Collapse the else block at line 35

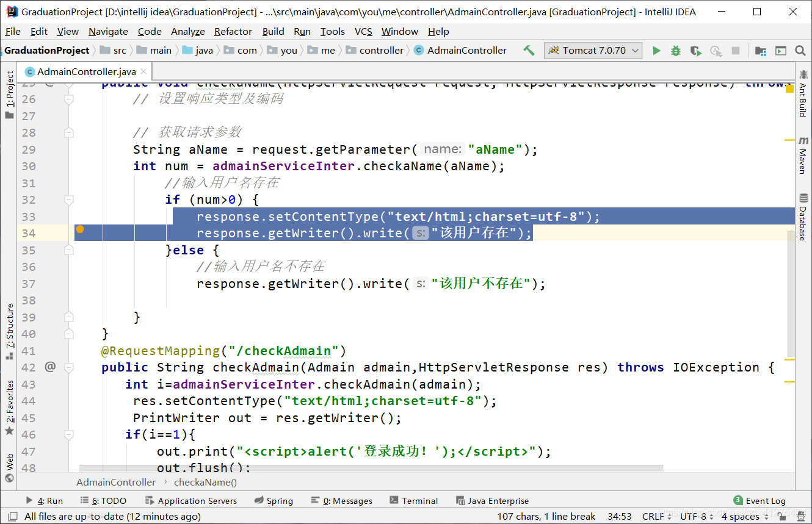69,250
